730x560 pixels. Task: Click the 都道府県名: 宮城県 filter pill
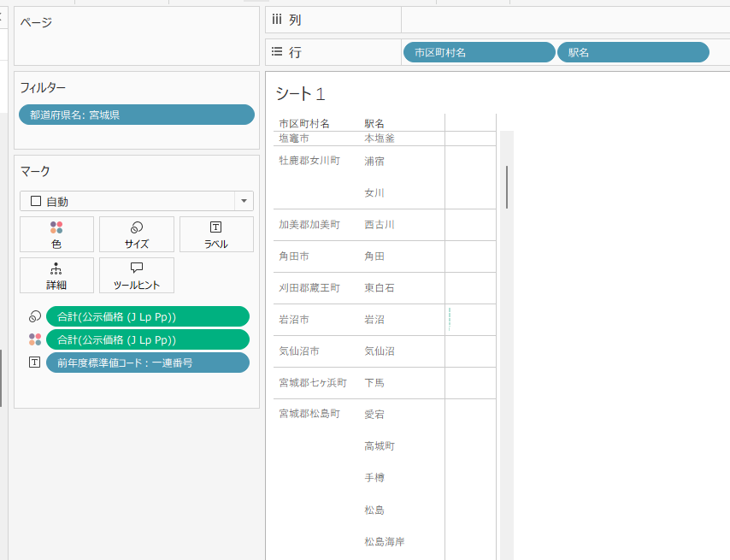point(137,115)
